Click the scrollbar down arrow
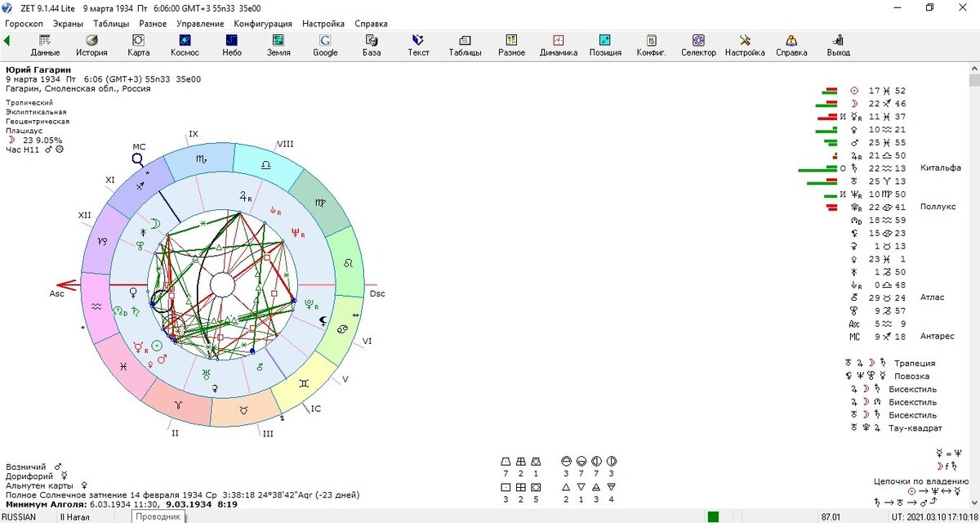 pos(974,505)
